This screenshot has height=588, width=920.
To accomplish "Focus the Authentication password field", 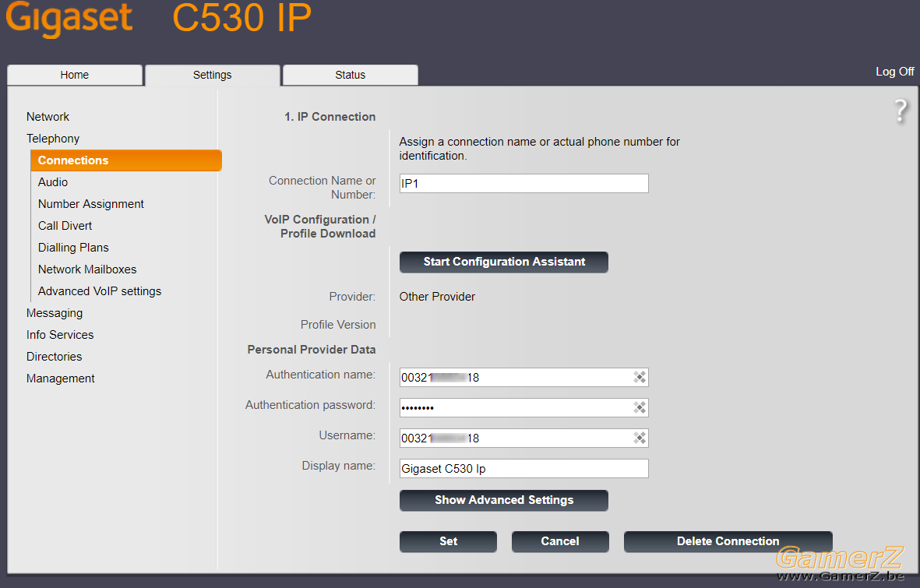I will coord(524,407).
